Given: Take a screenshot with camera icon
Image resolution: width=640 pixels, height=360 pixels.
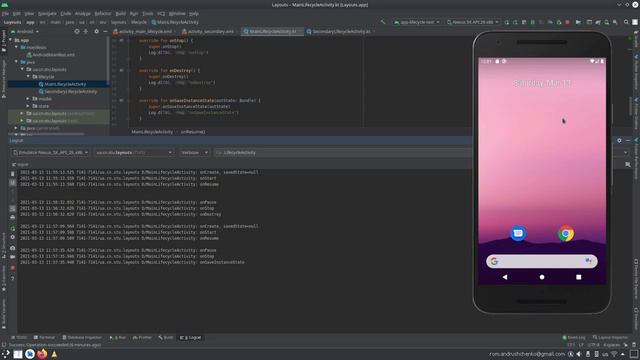Looking at the screenshot, I should (x=13, y=248).
